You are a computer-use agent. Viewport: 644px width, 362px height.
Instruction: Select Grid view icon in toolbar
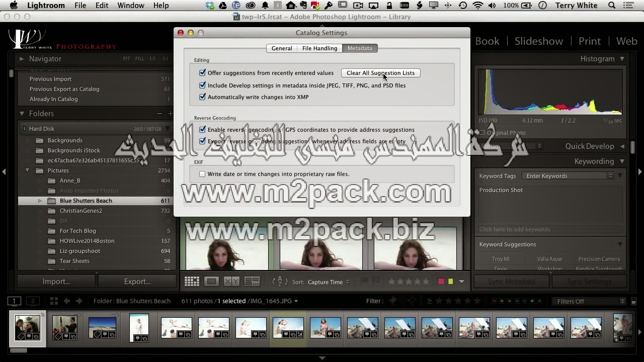pyautogui.click(x=192, y=282)
